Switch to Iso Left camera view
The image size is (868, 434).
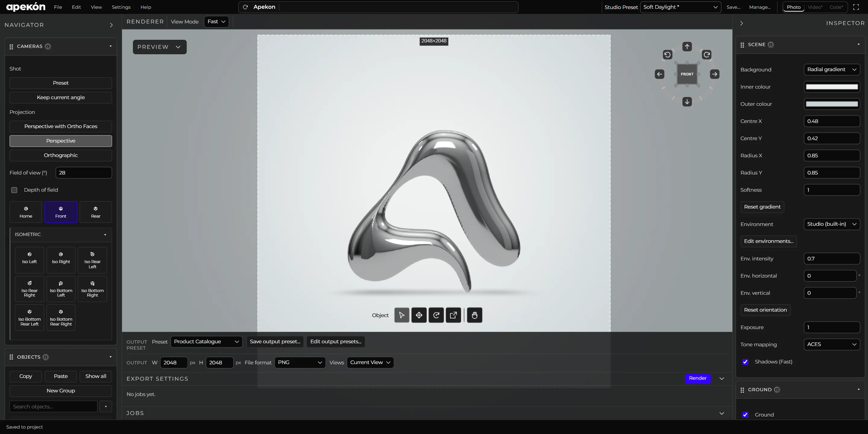click(29, 260)
